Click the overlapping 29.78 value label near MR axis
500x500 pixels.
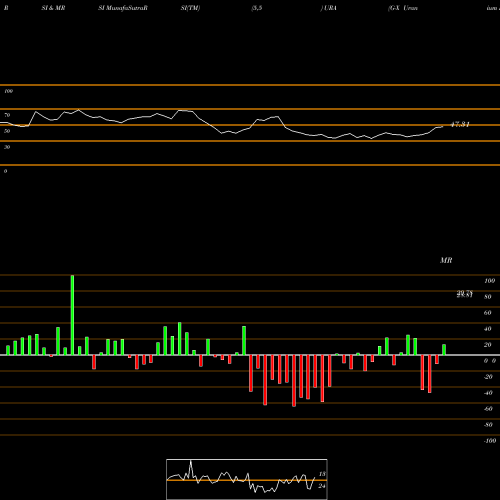coord(465,294)
